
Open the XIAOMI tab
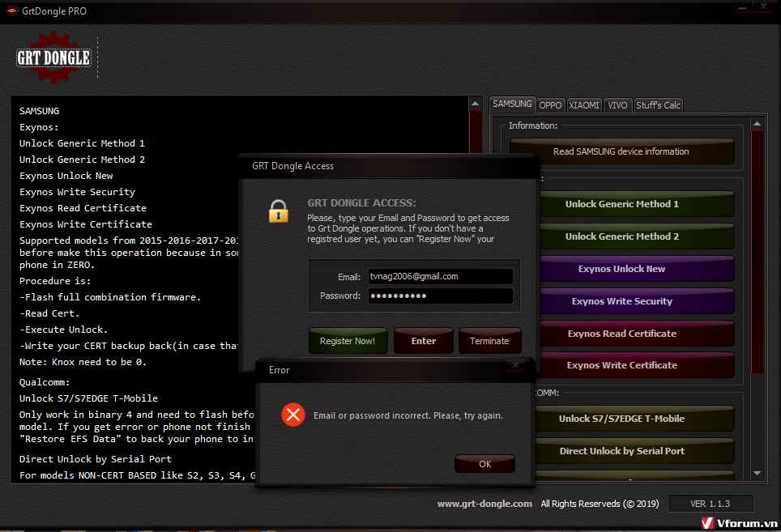pyautogui.click(x=584, y=105)
